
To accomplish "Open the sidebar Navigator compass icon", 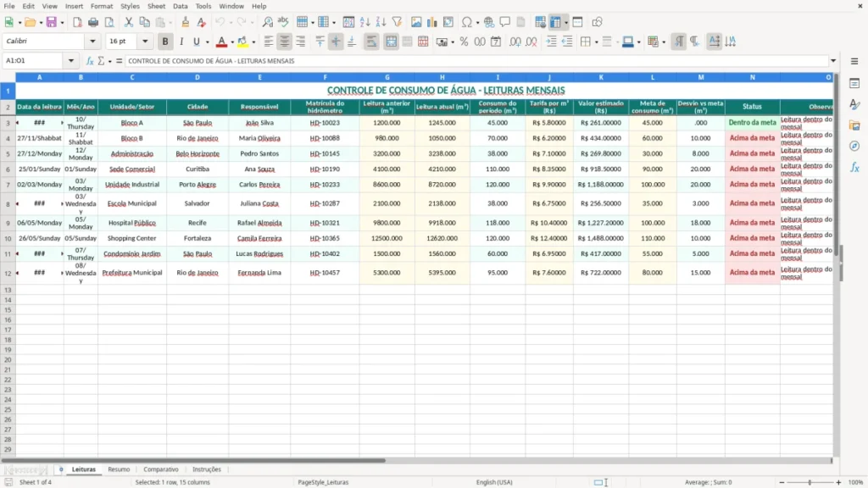I will click(854, 146).
